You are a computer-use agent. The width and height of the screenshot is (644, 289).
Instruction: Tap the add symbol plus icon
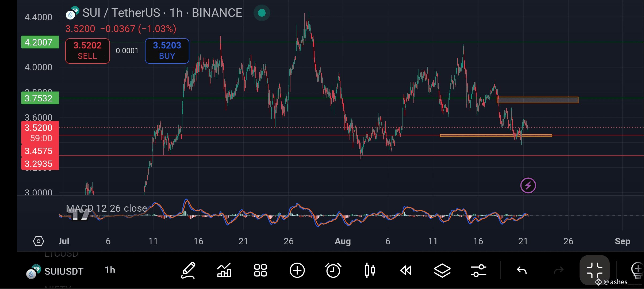(297, 270)
